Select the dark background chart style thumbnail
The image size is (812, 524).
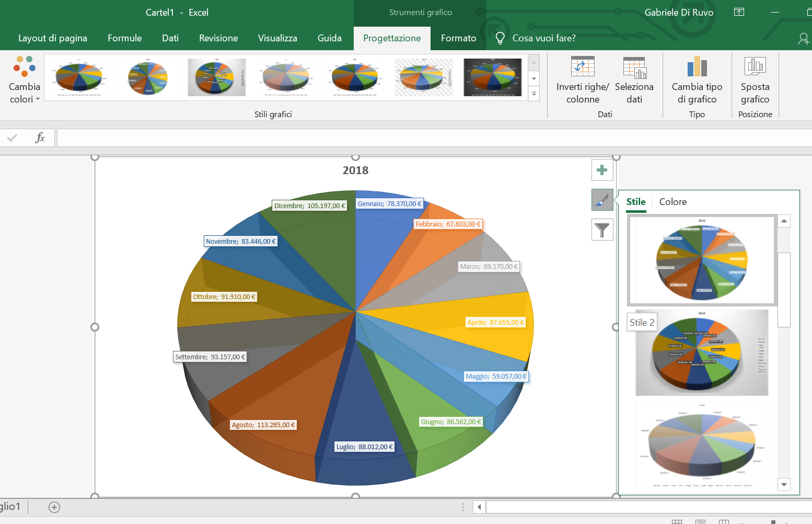(492, 77)
